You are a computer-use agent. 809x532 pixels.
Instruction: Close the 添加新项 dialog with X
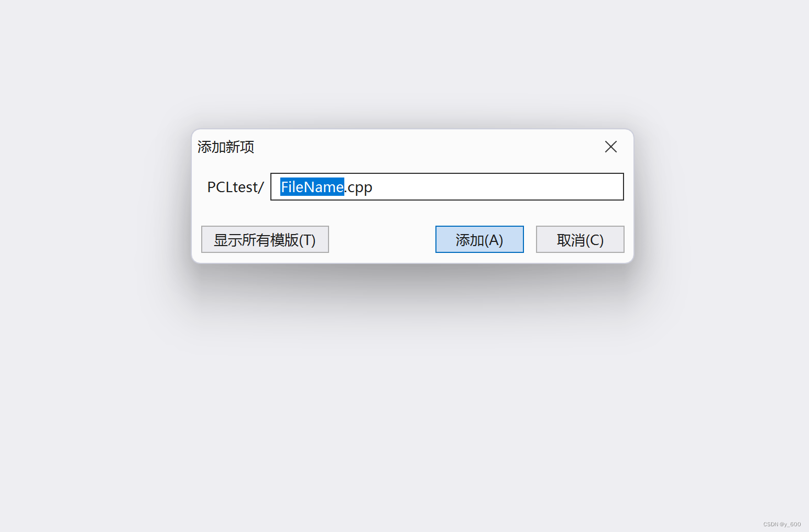point(611,147)
